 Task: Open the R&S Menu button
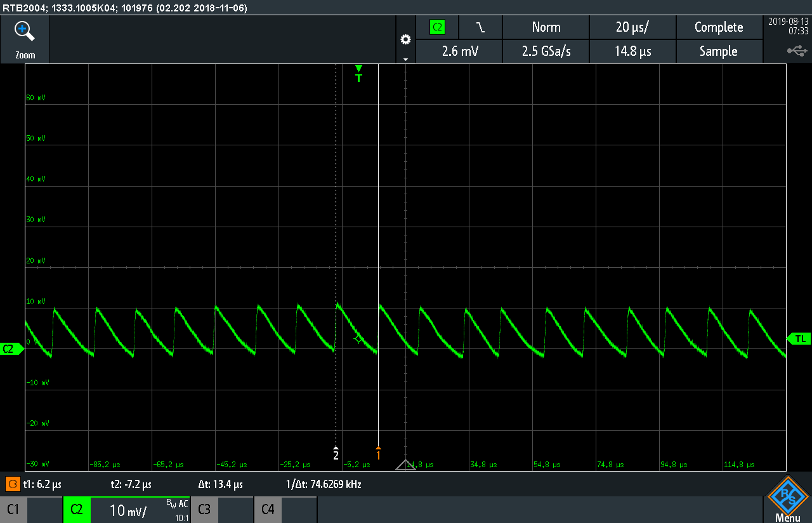pyautogui.click(x=787, y=500)
